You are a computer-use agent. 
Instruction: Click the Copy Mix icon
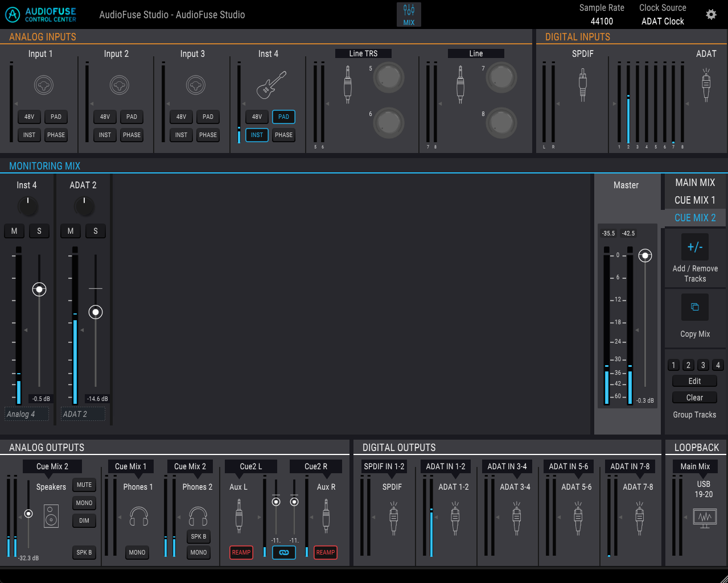point(695,307)
